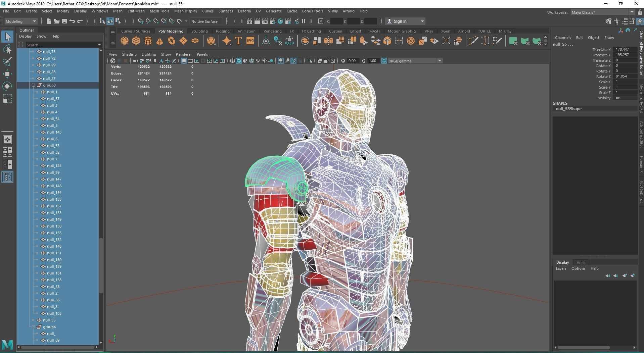Open the Deform menu
Viewport: 644px width, 353px height.
pyautogui.click(x=244, y=11)
